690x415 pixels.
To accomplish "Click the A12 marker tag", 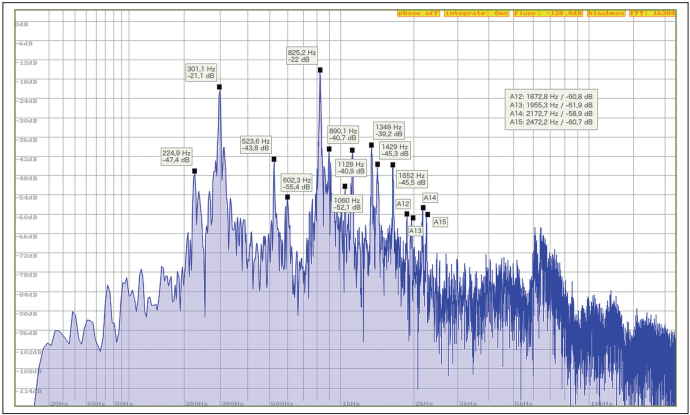I will pyautogui.click(x=403, y=204).
